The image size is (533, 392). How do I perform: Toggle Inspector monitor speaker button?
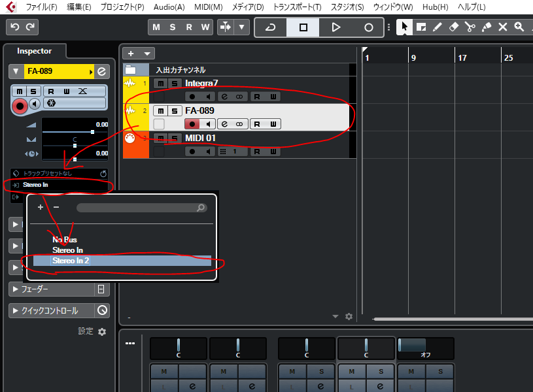click(x=34, y=104)
